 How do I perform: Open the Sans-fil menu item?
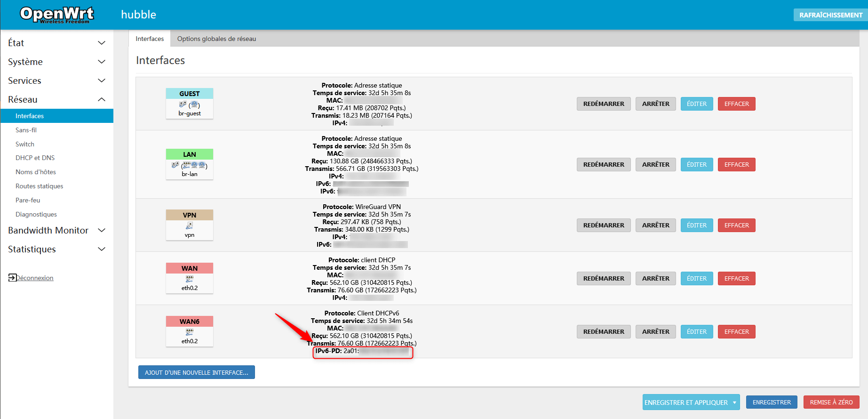click(26, 130)
